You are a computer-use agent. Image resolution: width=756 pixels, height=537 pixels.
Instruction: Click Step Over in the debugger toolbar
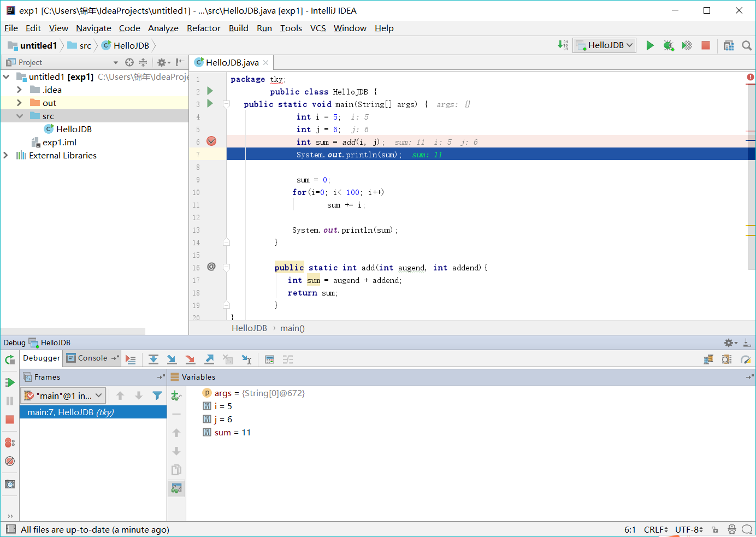(153, 359)
